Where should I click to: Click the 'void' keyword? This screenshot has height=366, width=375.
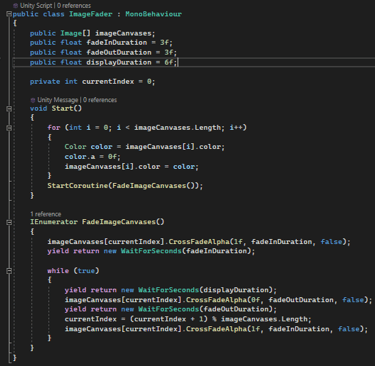38,108
